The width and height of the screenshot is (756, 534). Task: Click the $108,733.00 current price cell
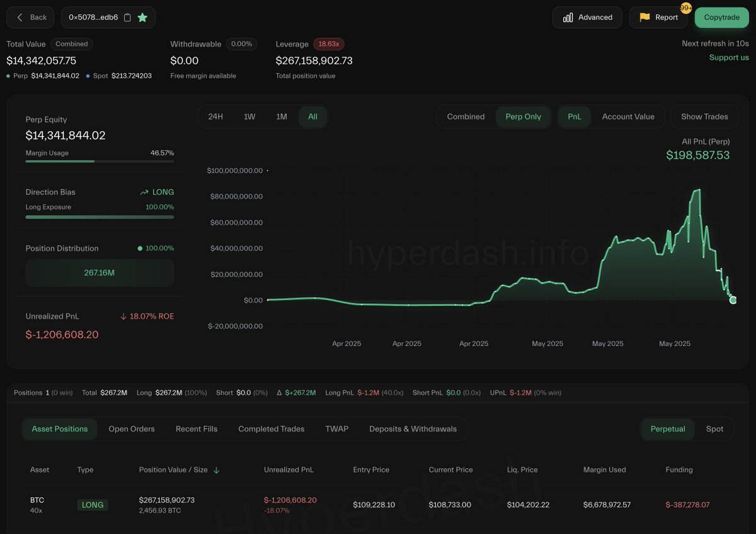click(x=450, y=505)
